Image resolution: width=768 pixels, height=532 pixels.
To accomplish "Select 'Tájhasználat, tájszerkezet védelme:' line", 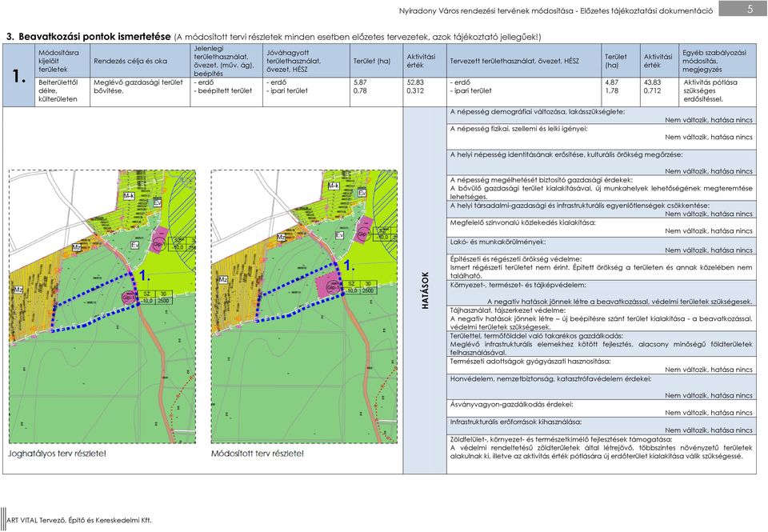I will (507, 310).
